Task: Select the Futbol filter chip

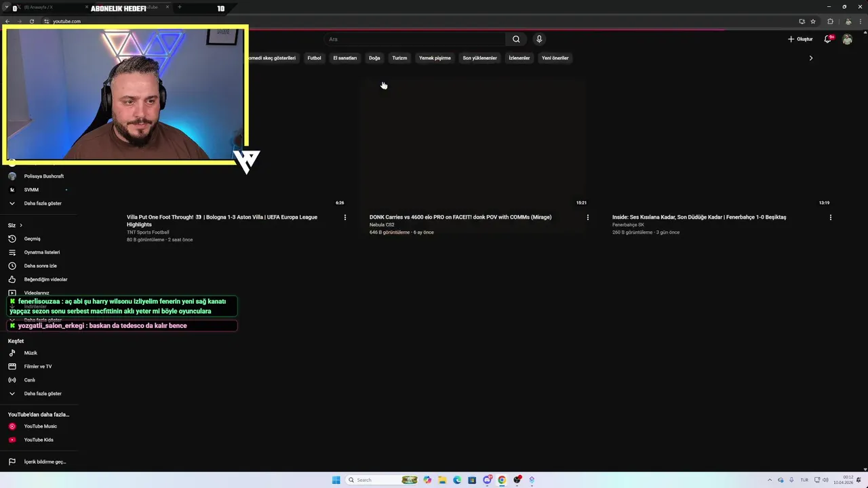Action: click(x=314, y=58)
